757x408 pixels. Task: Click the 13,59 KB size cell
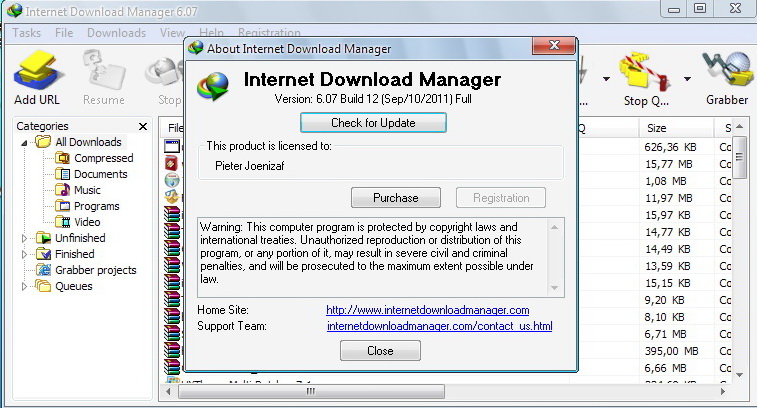pos(668,266)
